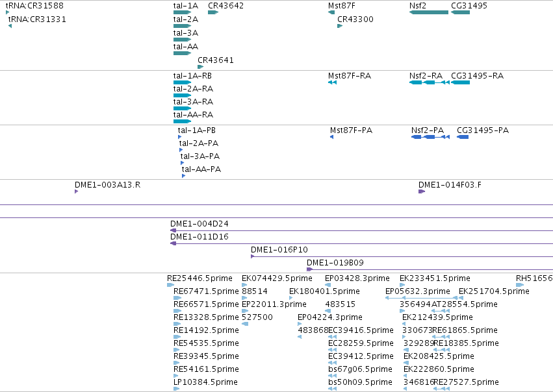Select the DME1-019B09 BAC label

point(335,263)
